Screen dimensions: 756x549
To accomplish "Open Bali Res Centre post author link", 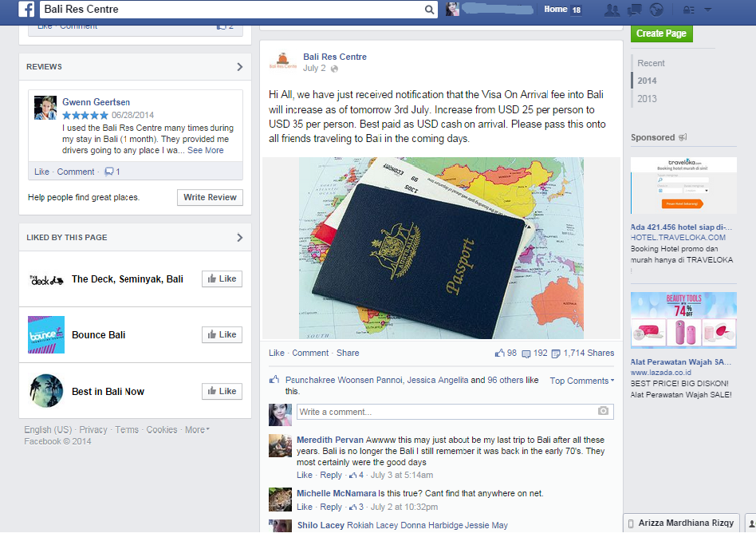I will 335,57.
